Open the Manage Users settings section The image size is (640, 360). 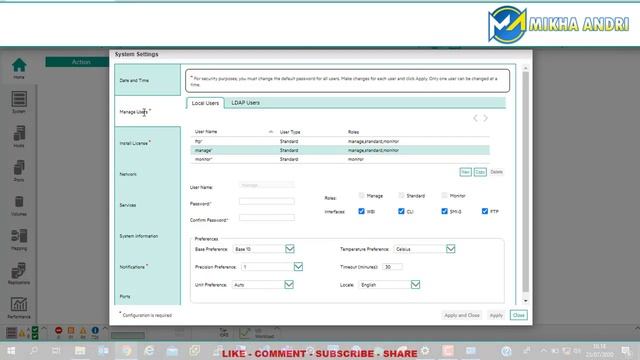147,111
